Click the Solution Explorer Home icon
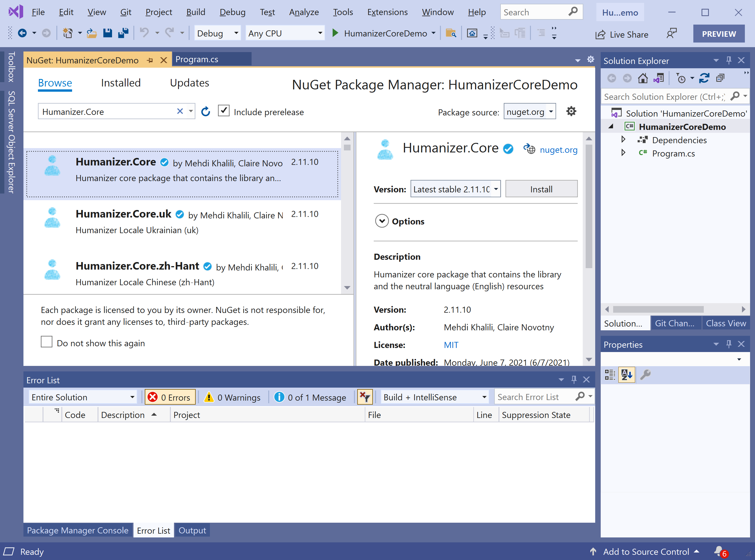Image resolution: width=755 pixels, height=560 pixels. point(642,79)
